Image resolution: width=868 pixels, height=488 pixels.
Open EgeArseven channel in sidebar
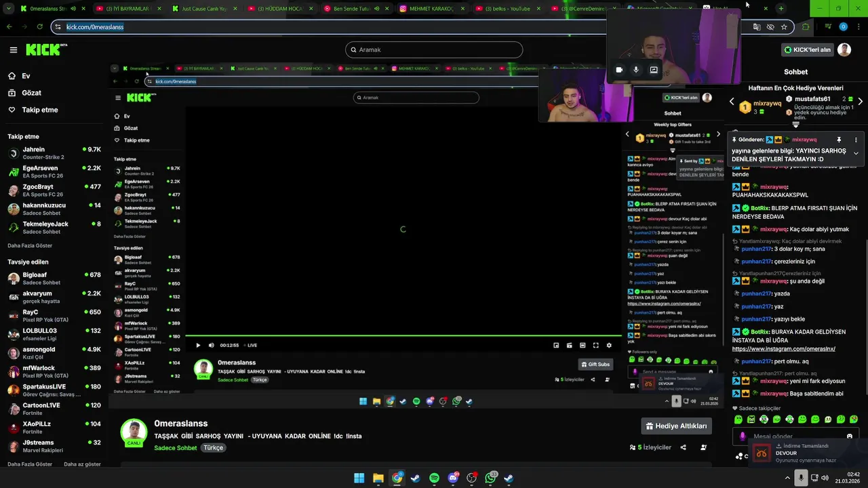(54, 171)
